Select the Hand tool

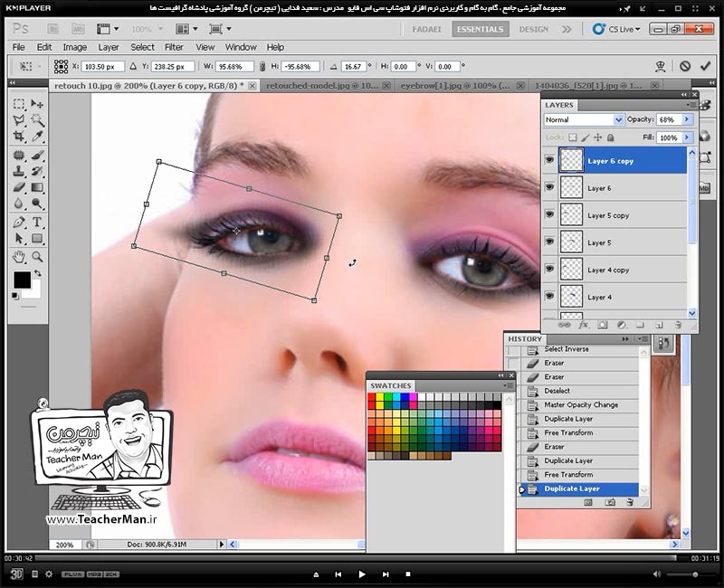coord(18,257)
